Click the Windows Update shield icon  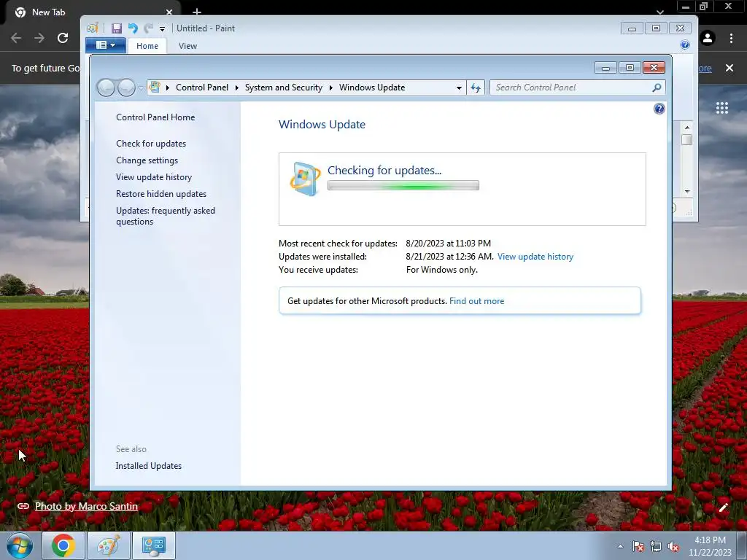[305, 179]
